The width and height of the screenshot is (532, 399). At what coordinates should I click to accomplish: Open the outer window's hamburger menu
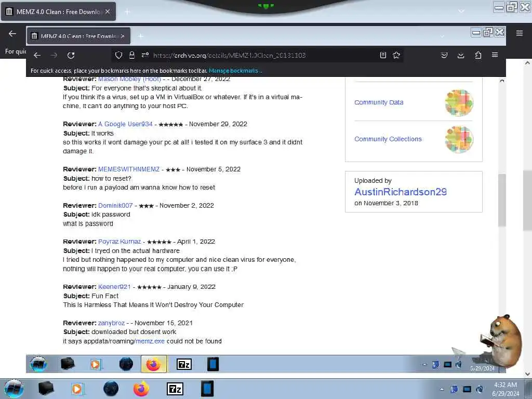pyautogui.click(x=520, y=33)
